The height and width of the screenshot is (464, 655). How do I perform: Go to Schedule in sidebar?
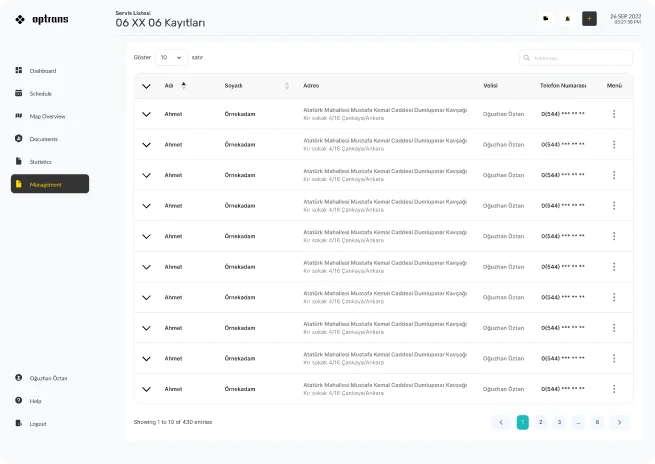(x=40, y=93)
